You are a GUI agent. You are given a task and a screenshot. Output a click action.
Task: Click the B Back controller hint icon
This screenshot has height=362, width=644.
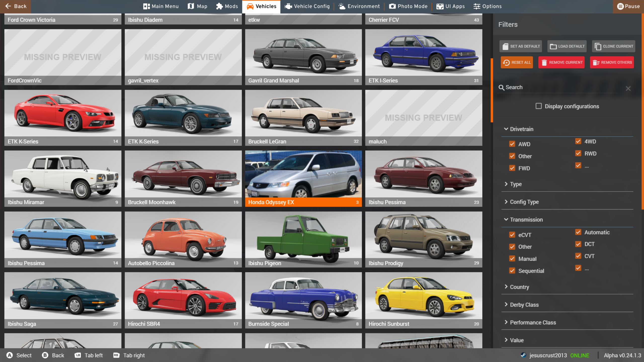point(45,355)
